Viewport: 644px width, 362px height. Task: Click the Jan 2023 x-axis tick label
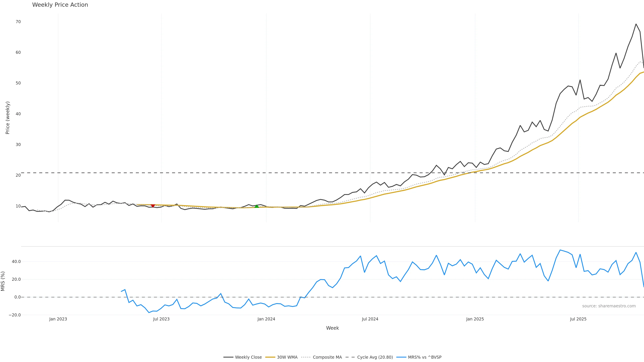pos(58,319)
